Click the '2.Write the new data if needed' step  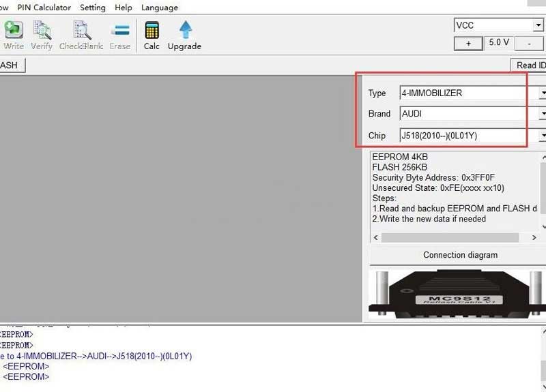point(429,219)
